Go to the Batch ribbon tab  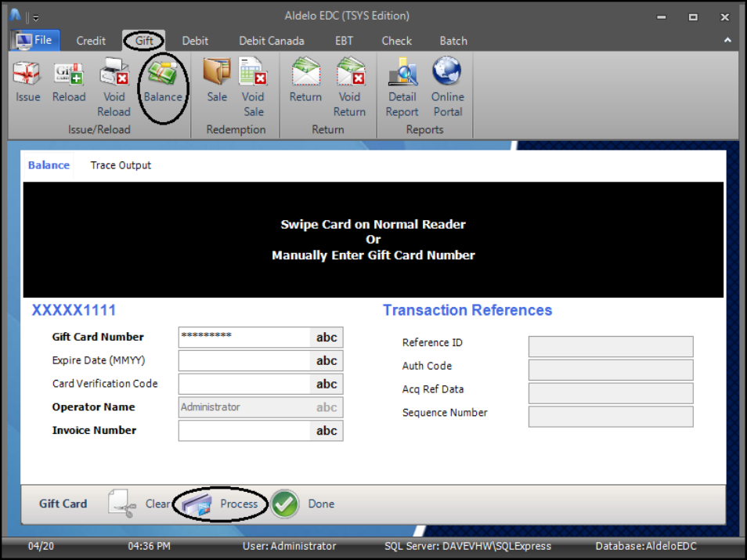453,41
